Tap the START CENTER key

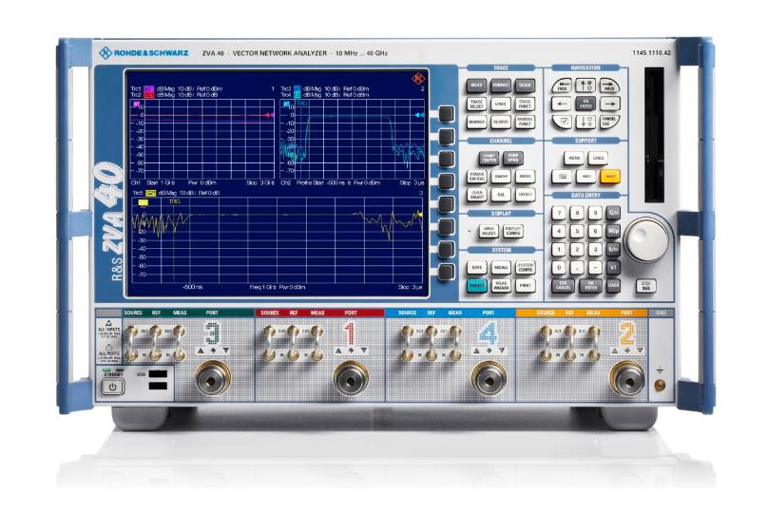[489, 159]
